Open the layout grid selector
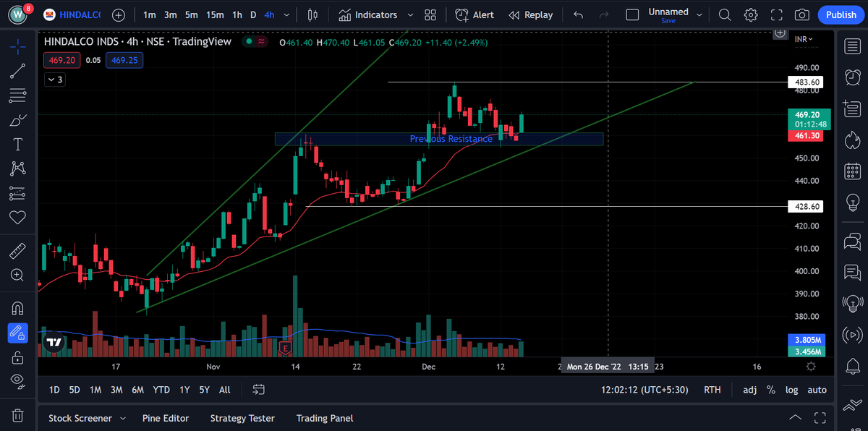The width and height of the screenshot is (868, 431). [430, 14]
